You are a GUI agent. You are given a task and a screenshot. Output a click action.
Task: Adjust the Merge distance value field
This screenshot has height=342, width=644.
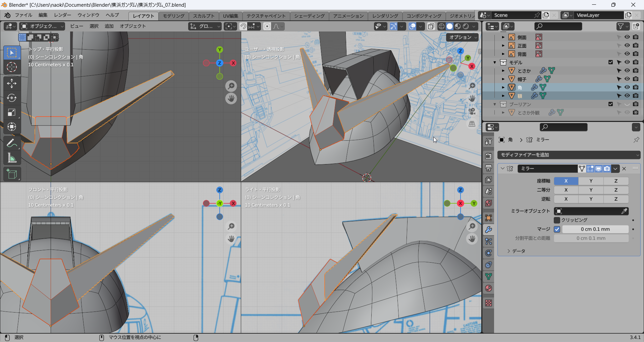click(x=595, y=229)
